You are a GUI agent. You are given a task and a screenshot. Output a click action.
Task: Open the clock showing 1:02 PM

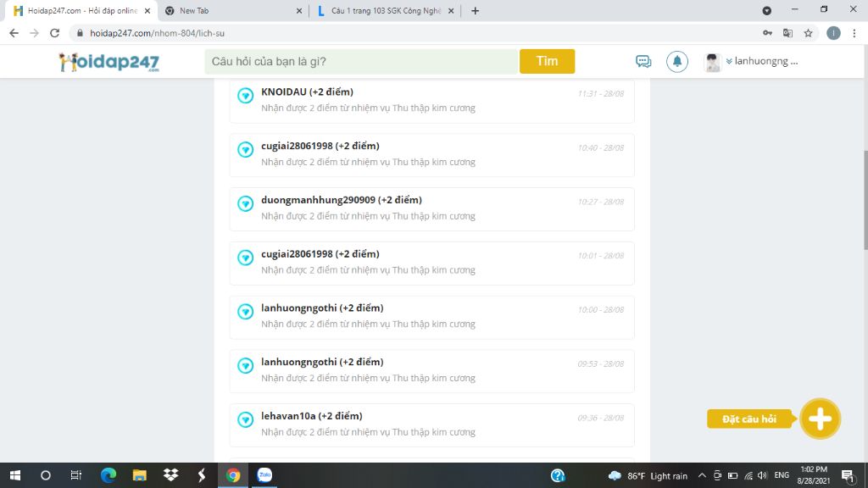813,475
